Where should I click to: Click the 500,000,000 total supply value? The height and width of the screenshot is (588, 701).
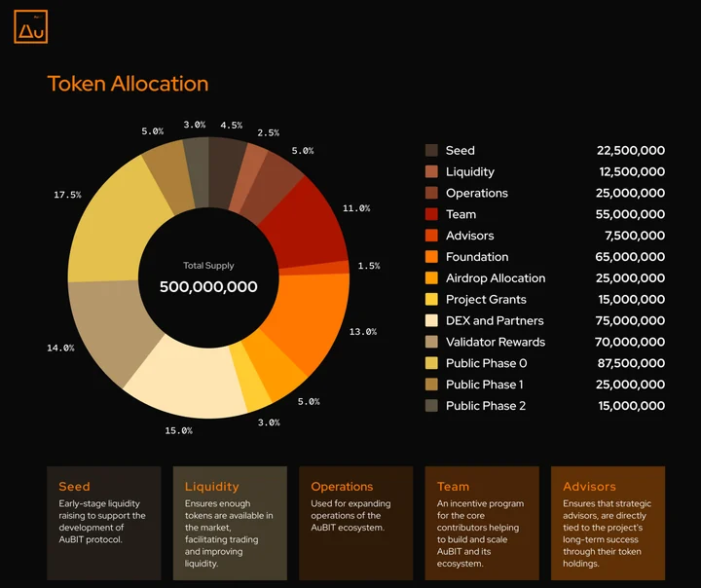click(208, 286)
